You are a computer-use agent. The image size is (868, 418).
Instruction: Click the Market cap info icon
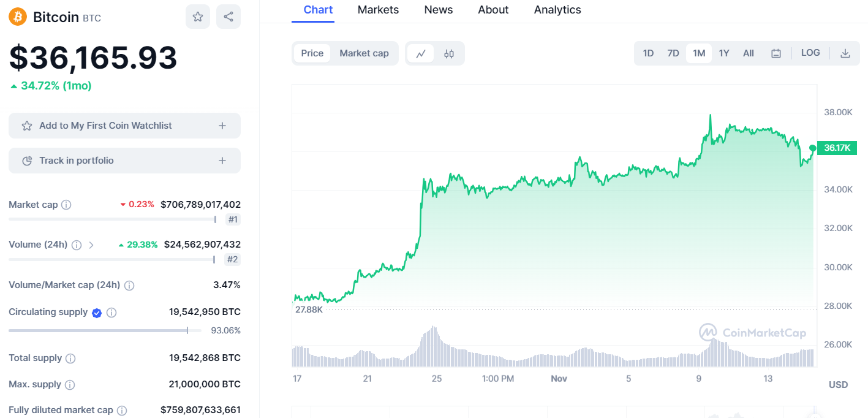[x=66, y=205]
